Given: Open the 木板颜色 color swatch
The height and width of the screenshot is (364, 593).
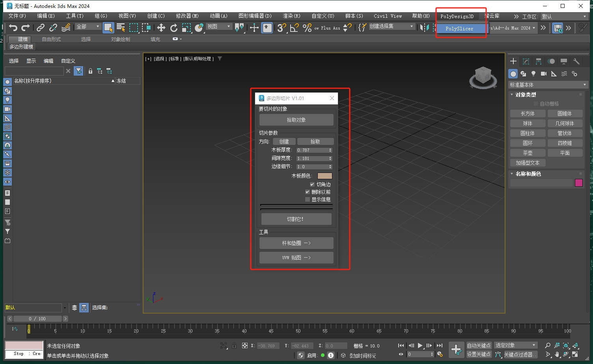Looking at the screenshot, I should pyautogui.click(x=324, y=176).
